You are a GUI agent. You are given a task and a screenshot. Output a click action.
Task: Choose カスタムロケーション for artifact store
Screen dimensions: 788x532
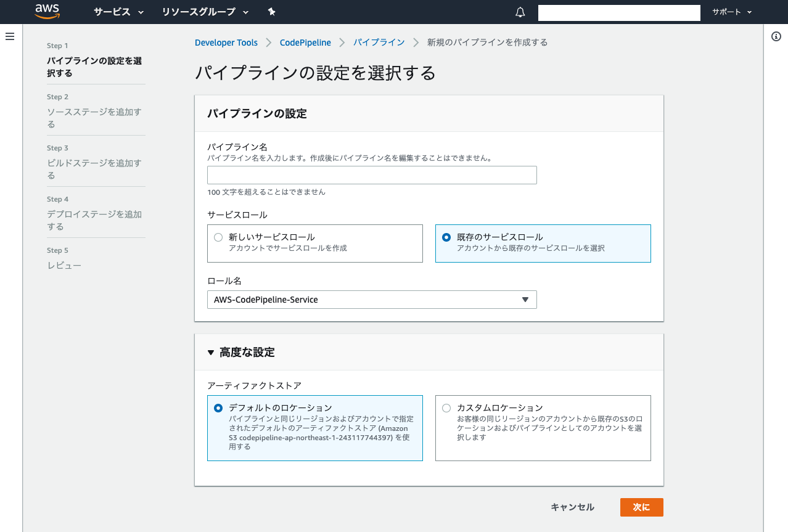pos(446,407)
